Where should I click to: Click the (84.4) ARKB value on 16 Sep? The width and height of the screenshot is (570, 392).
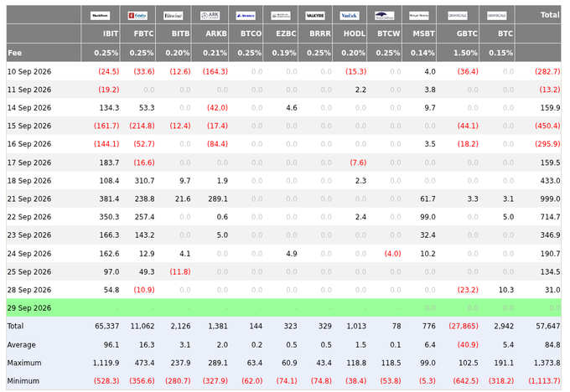(x=217, y=144)
